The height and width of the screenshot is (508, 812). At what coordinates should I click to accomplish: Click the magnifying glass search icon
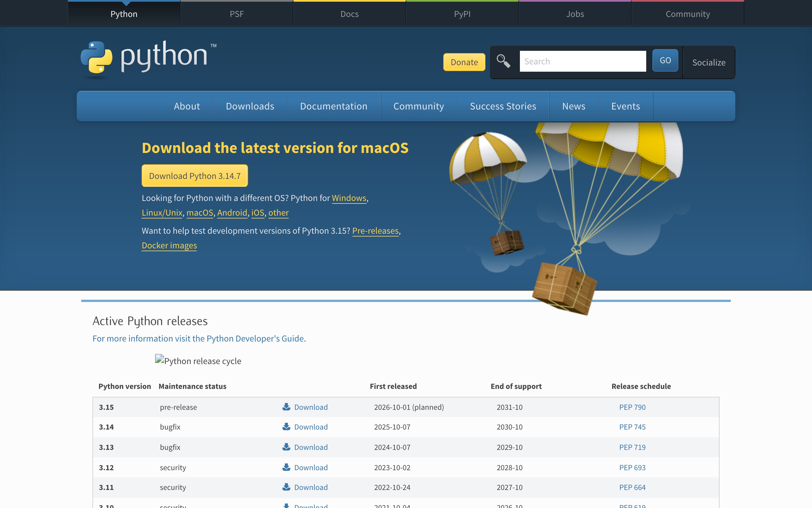coord(503,61)
